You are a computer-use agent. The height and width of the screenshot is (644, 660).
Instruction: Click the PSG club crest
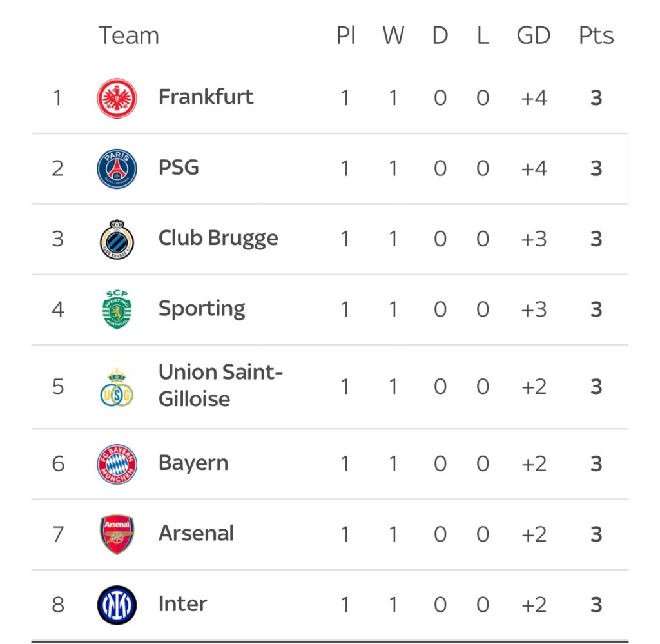click(x=117, y=168)
